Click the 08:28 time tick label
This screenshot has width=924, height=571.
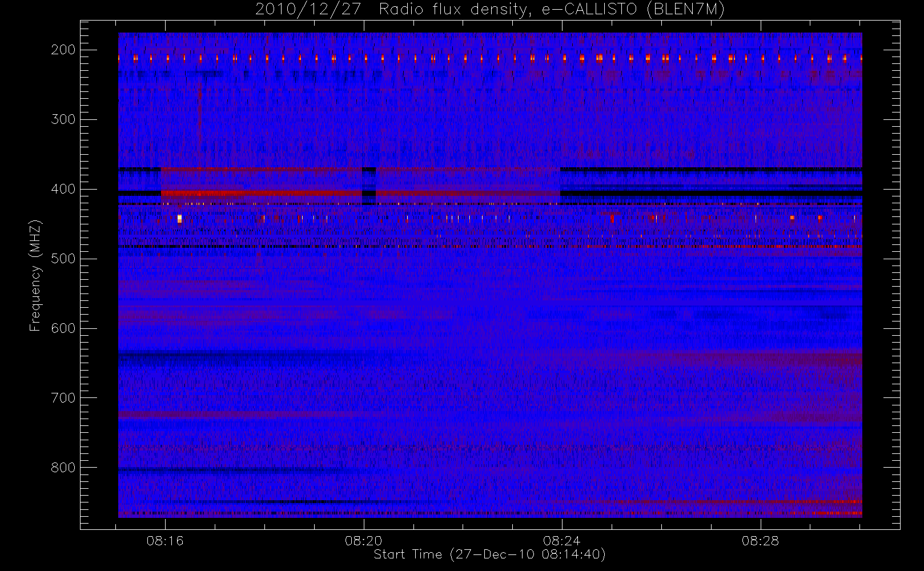point(760,541)
